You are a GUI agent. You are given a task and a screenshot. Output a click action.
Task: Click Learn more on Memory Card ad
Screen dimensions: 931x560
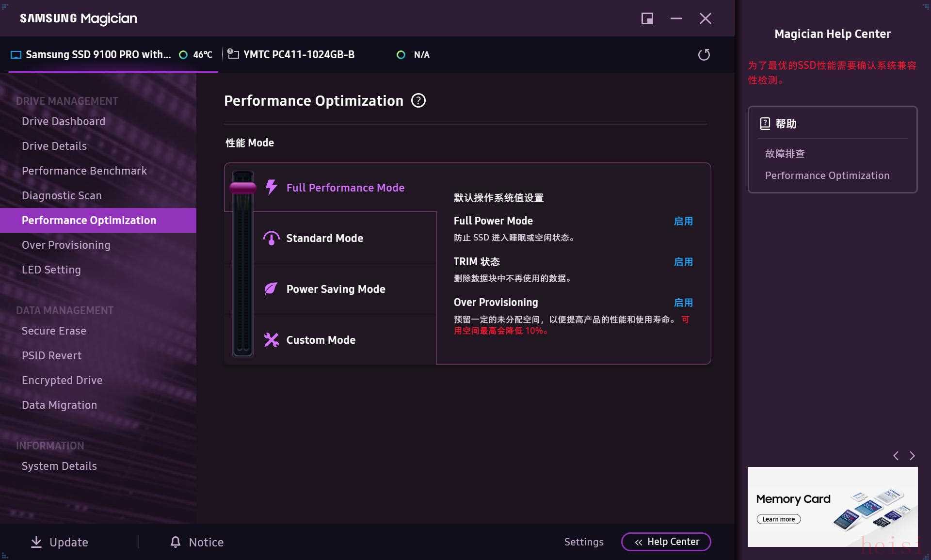pos(778,519)
